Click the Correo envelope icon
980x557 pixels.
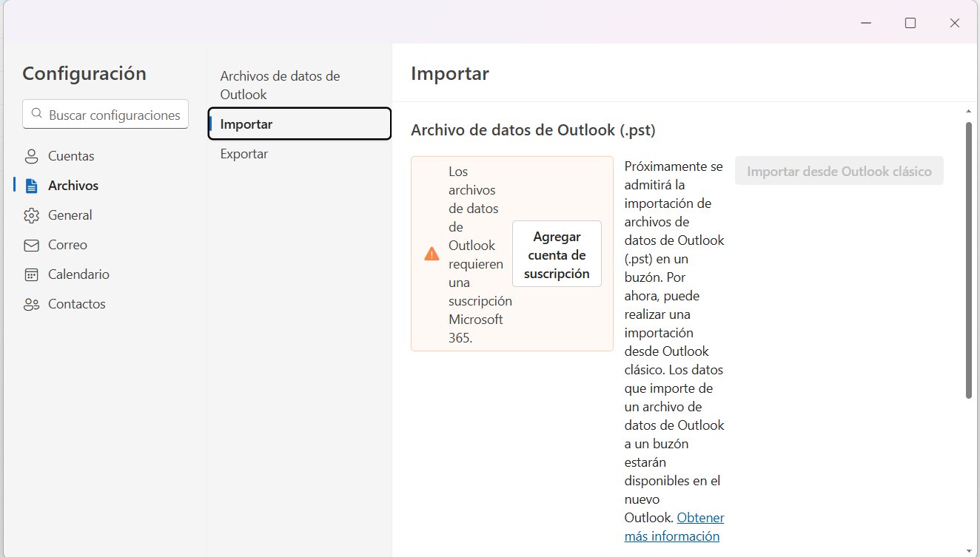click(x=31, y=244)
